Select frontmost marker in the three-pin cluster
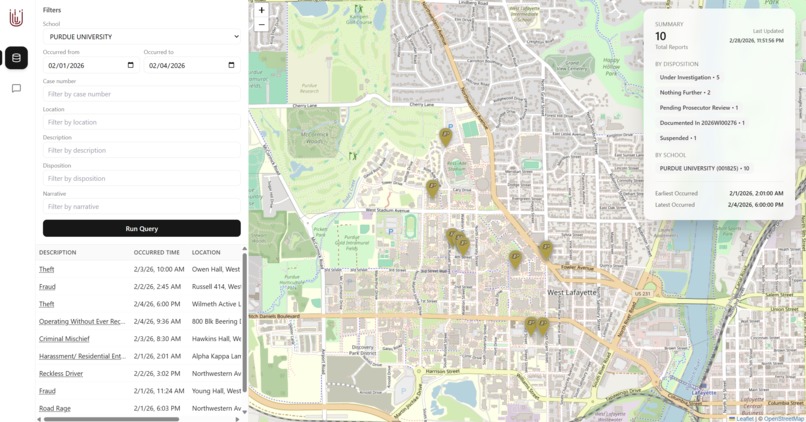 [463, 246]
